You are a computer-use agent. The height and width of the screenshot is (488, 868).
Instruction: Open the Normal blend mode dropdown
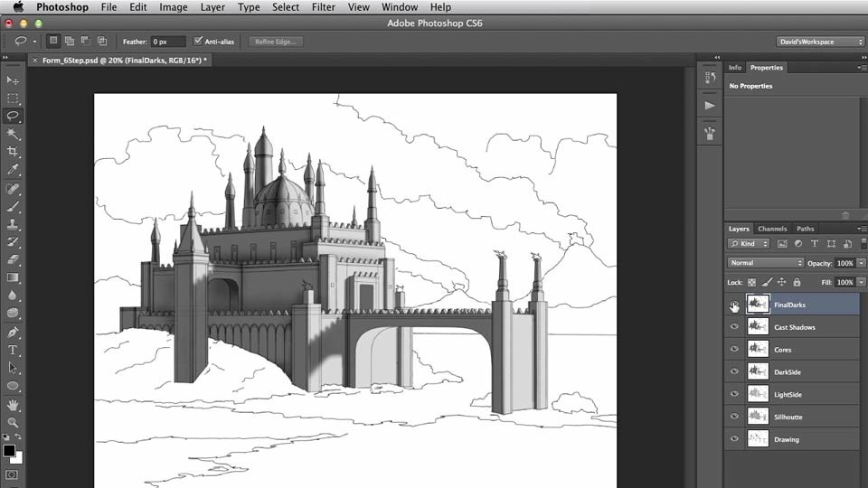(x=765, y=263)
